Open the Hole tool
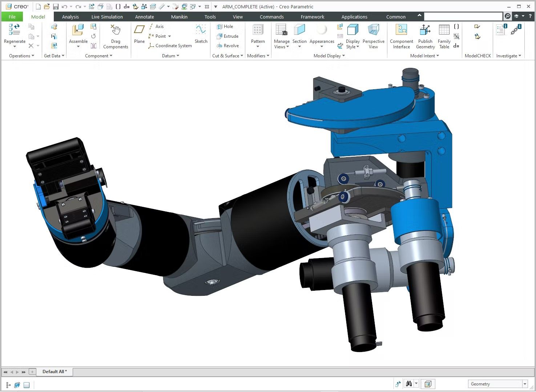 pyautogui.click(x=225, y=26)
